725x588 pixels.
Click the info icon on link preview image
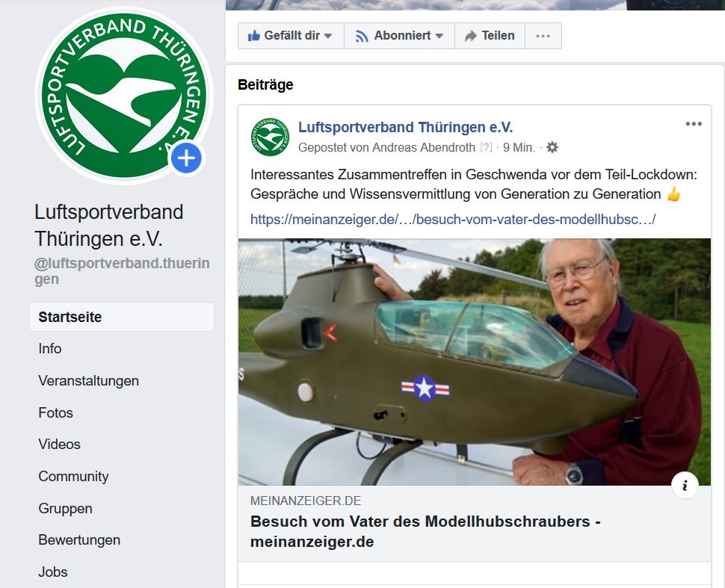pyautogui.click(x=685, y=486)
